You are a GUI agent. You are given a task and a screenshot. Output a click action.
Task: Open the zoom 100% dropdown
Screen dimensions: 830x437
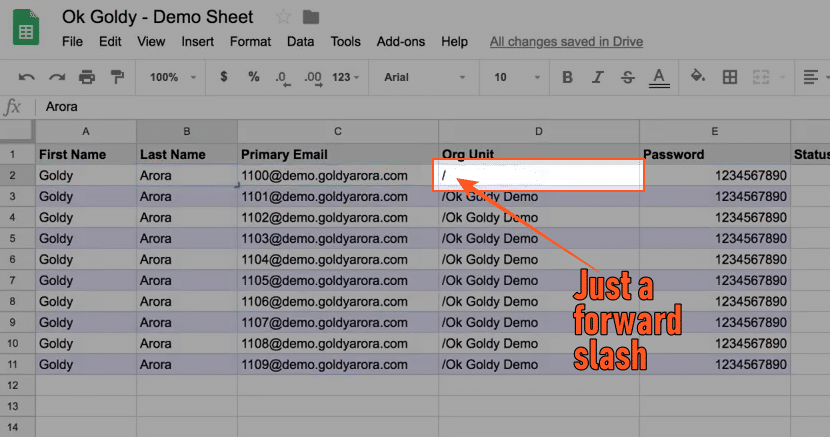pos(173,77)
